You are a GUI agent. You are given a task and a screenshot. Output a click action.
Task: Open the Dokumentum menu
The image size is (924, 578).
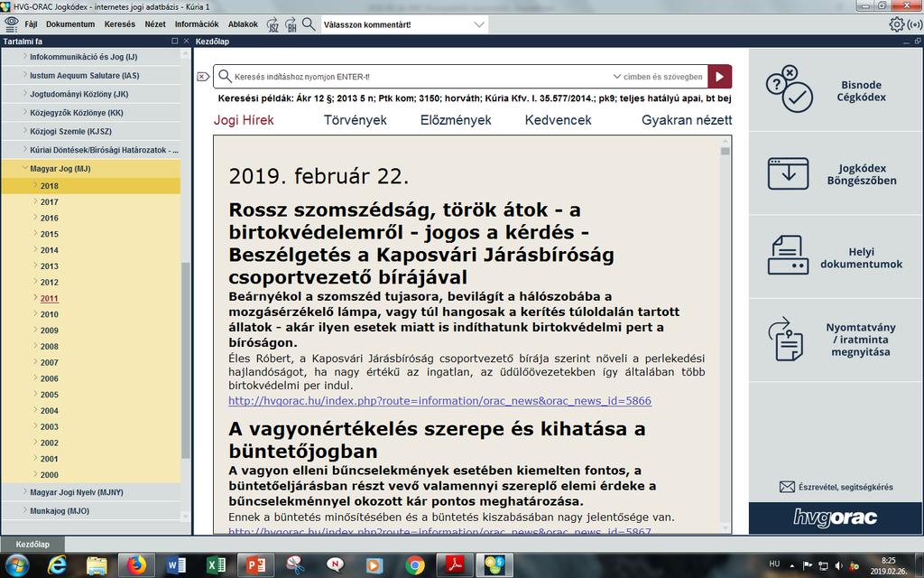click(x=70, y=24)
